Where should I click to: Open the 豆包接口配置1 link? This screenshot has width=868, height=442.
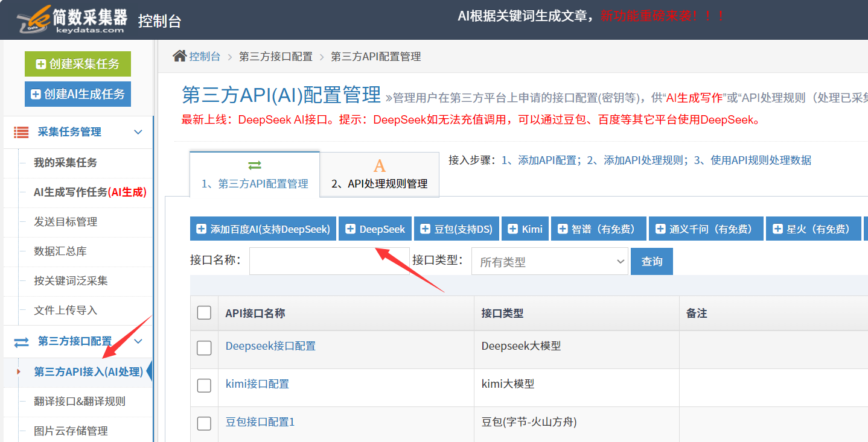[x=260, y=422]
